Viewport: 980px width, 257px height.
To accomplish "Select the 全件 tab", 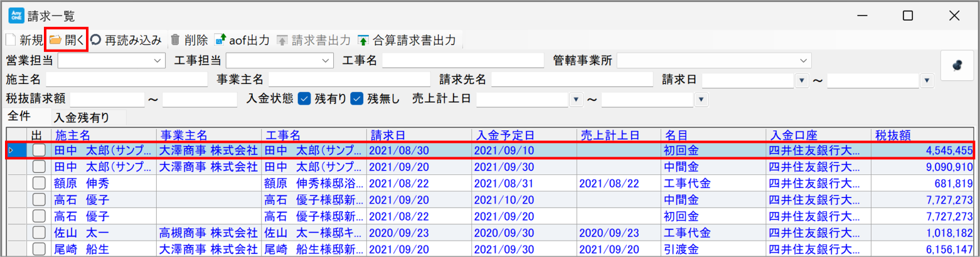I will (x=19, y=117).
